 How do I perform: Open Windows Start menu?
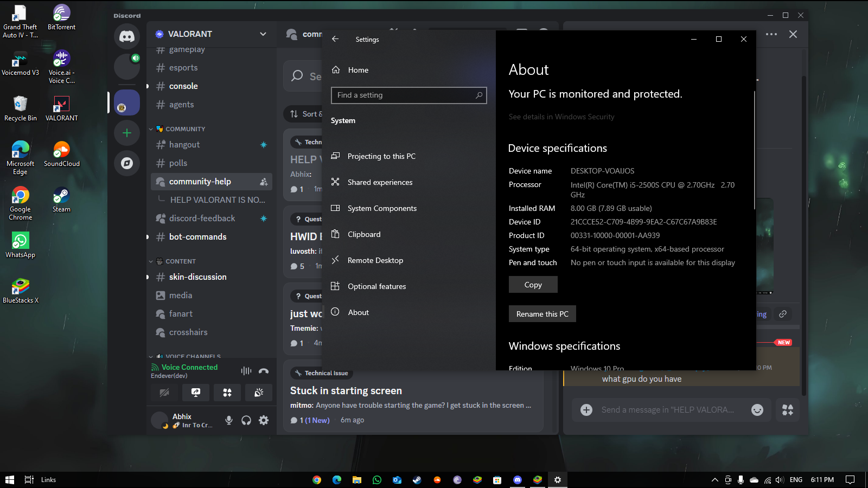pos(10,480)
